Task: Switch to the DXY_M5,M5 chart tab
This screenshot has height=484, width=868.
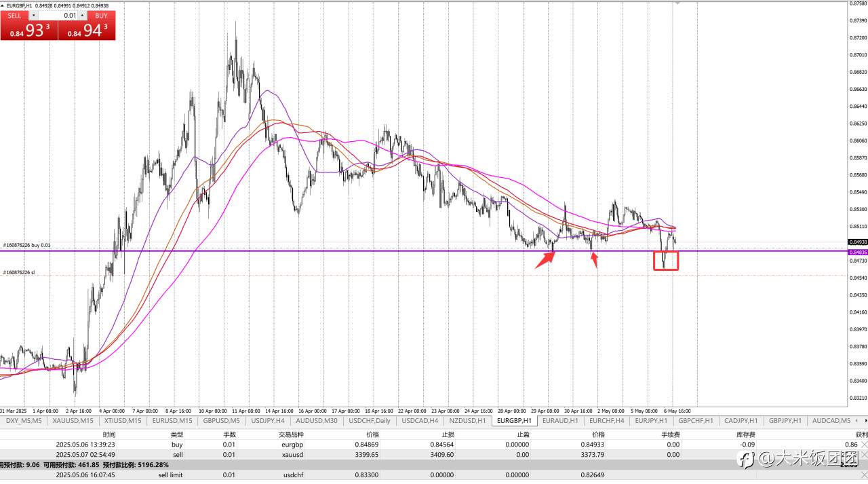Action: [24, 421]
